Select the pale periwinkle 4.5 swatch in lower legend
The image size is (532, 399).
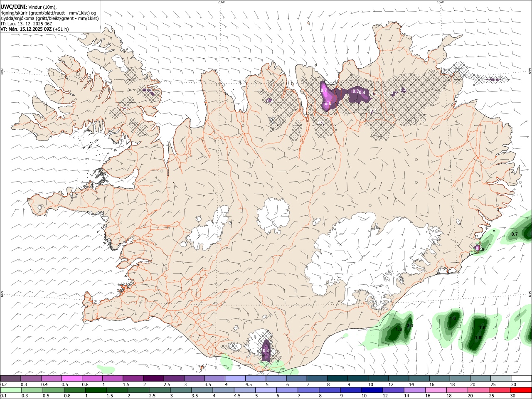[244, 390]
